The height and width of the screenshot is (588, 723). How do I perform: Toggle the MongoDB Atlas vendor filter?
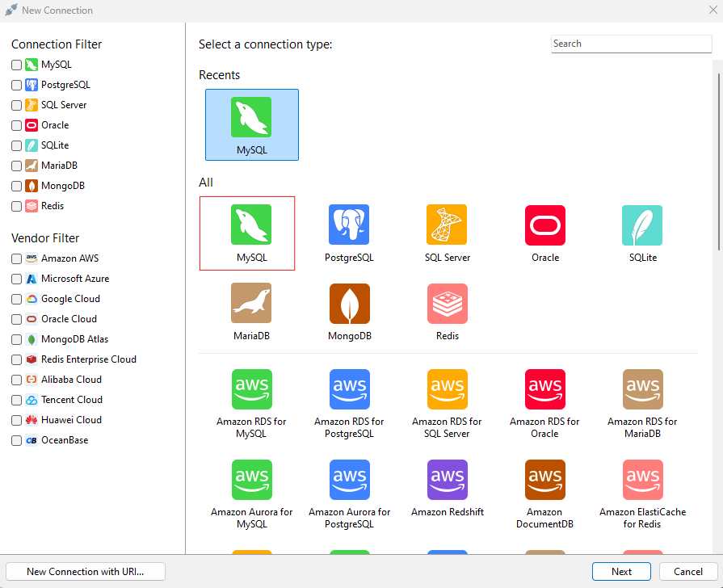[x=17, y=339]
